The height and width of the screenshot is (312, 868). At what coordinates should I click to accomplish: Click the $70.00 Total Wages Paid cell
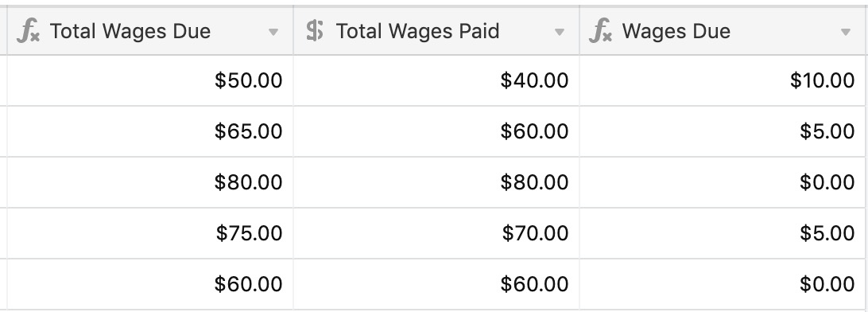[436, 232]
